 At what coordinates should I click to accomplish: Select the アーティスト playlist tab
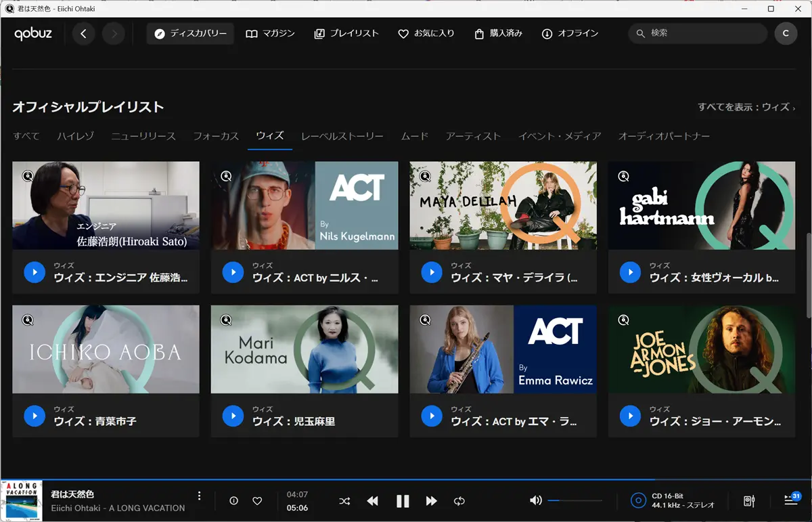[x=473, y=136]
